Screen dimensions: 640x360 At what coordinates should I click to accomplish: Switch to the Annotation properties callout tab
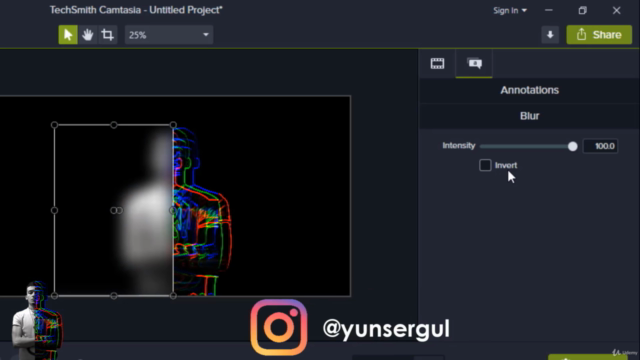[474, 63]
